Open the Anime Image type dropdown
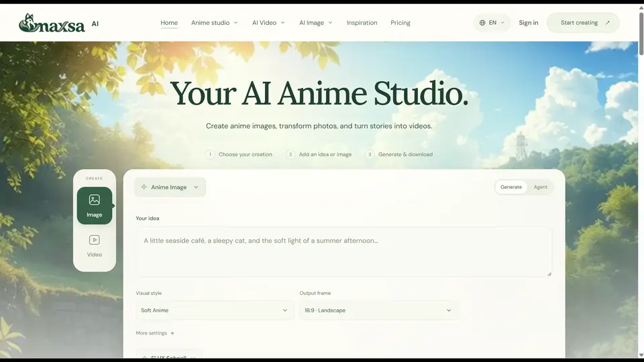 click(x=170, y=187)
